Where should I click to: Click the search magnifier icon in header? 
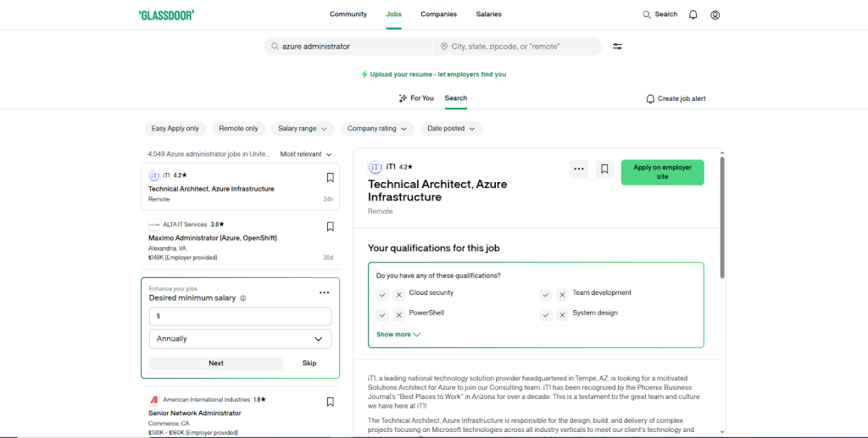[647, 14]
